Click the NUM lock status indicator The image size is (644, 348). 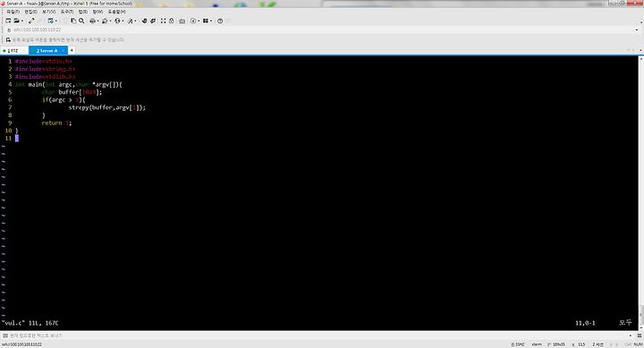click(x=639, y=344)
